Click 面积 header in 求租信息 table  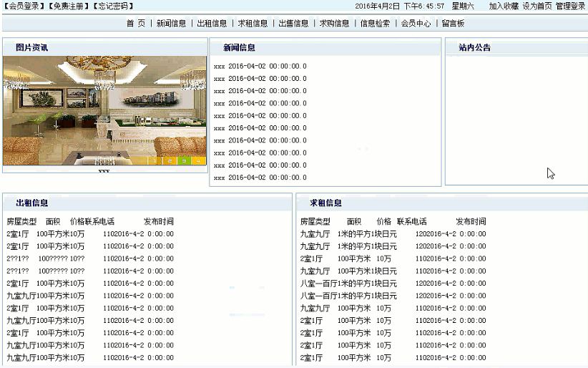point(354,221)
